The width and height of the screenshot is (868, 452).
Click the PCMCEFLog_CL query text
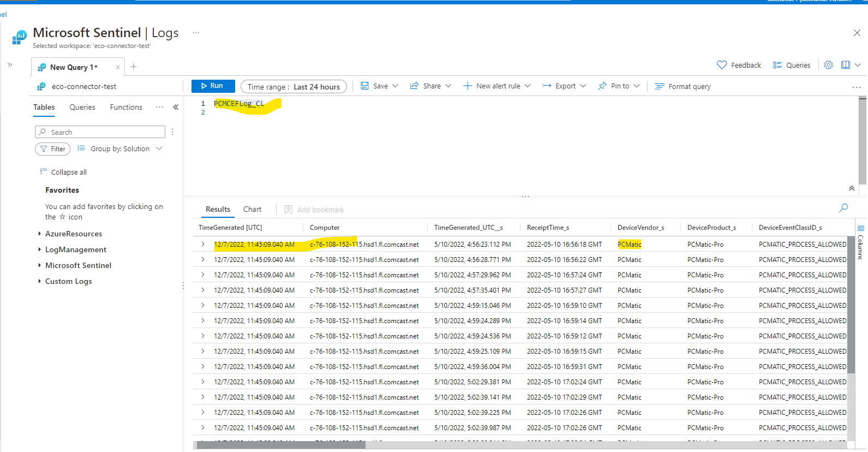point(239,103)
